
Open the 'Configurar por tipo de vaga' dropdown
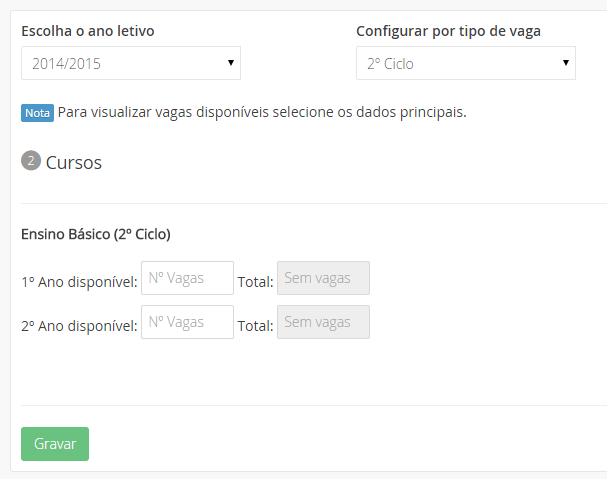[x=465, y=63]
